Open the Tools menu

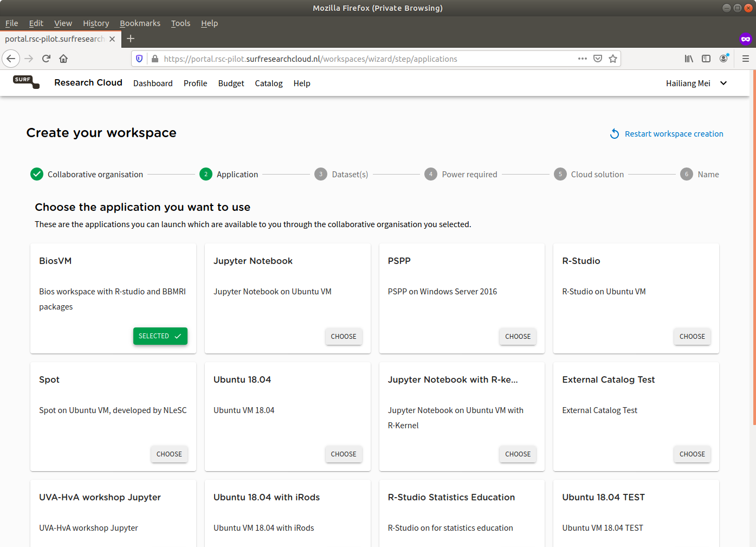tap(180, 23)
